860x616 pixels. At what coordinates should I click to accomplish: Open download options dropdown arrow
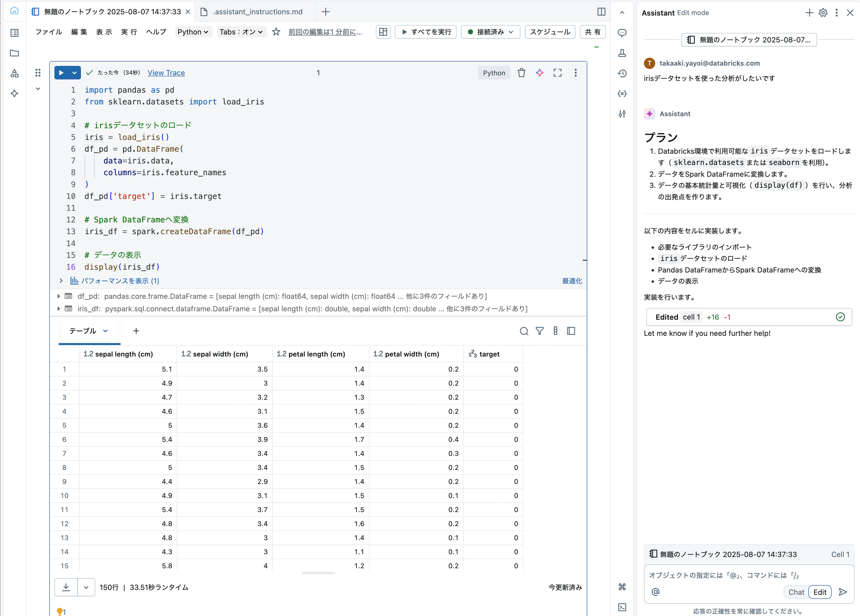pyautogui.click(x=86, y=587)
